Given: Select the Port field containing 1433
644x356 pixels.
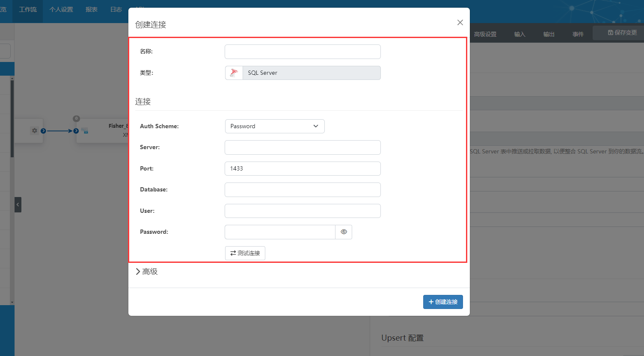Looking at the screenshot, I should (x=303, y=169).
